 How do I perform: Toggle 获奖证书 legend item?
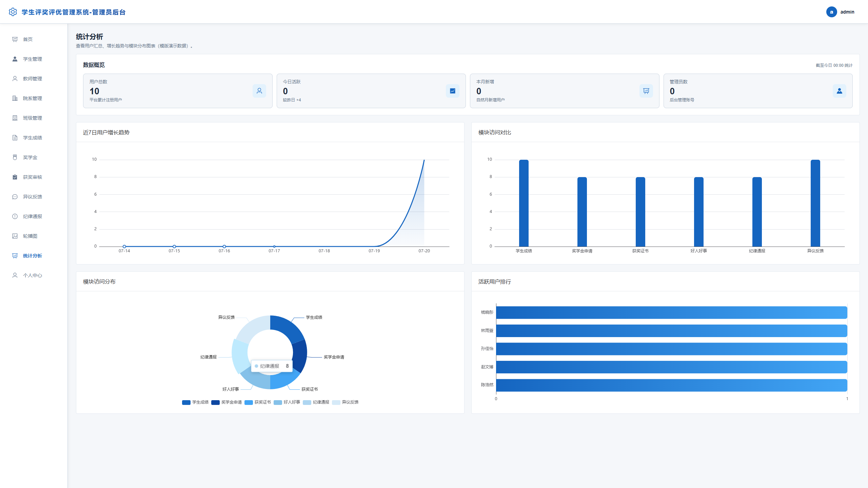[258, 402]
